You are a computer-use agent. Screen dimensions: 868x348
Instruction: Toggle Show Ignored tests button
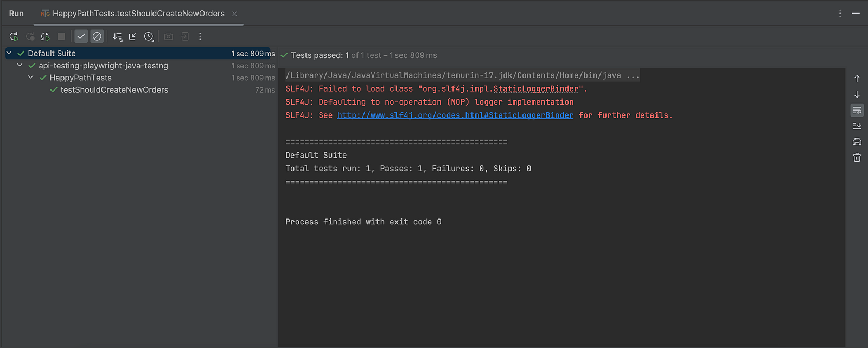[x=97, y=36]
